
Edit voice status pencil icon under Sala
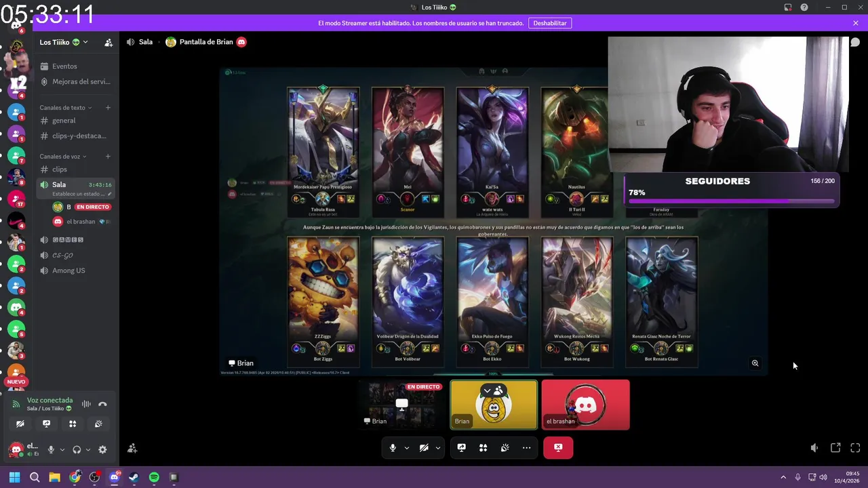click(110, 194)
